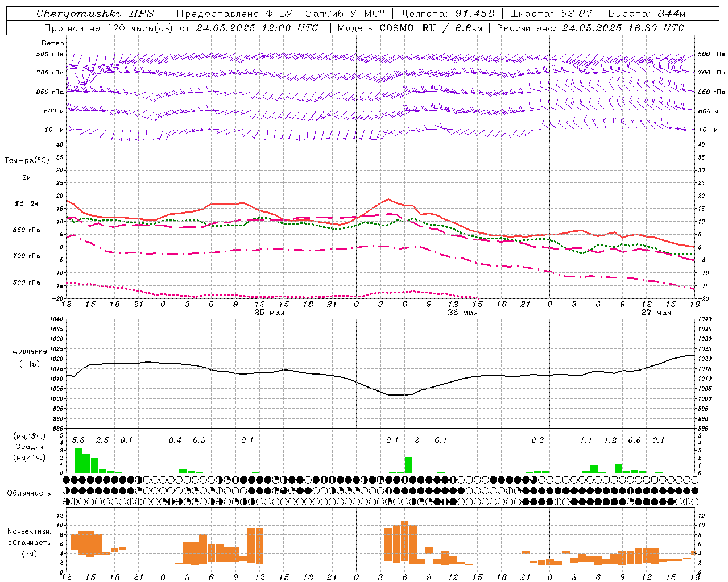Click the '(км)' unit below convective label
This screenshot has width=728, height=582.
coord(29,554)
